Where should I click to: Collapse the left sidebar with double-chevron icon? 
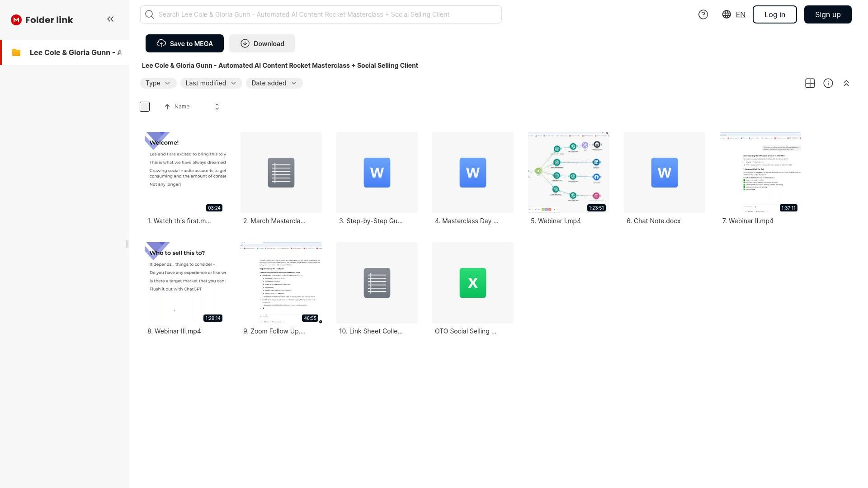click(x=110, y=19)
